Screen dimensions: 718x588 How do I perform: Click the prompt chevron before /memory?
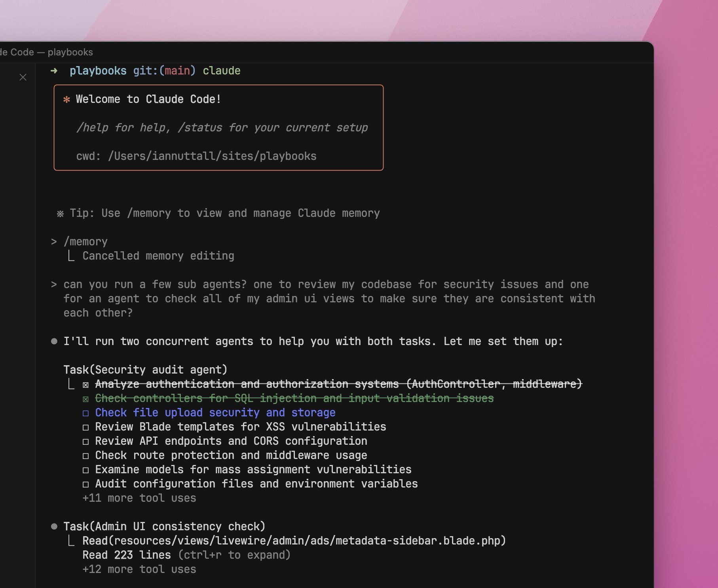coord(54,242)
